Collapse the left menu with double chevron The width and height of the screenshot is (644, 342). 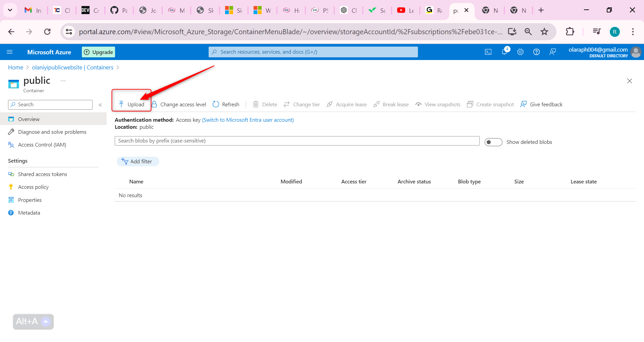(100, 105)
